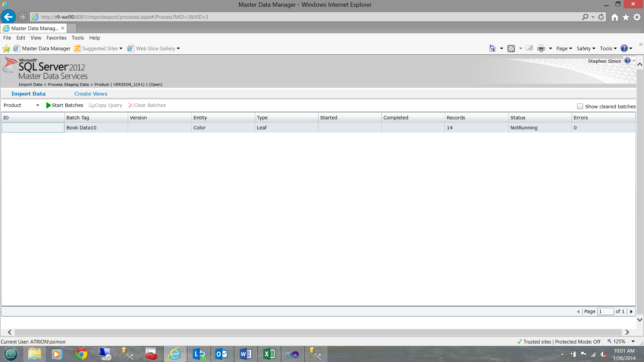The height and width of the screenshot is (362, 644).
Task: Open the Safety dropdown menu
Action: [586, 49]
